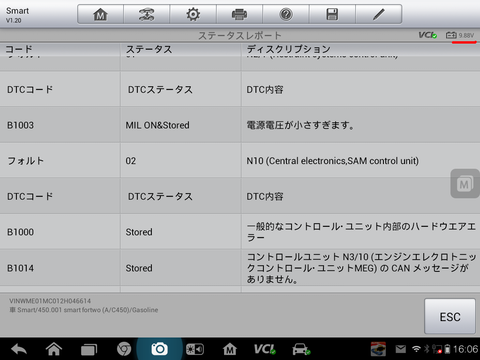The height and width of the screenshot is (360, 480).
Task: Tap B1014 CAN message description
Action: pos(361,268)
